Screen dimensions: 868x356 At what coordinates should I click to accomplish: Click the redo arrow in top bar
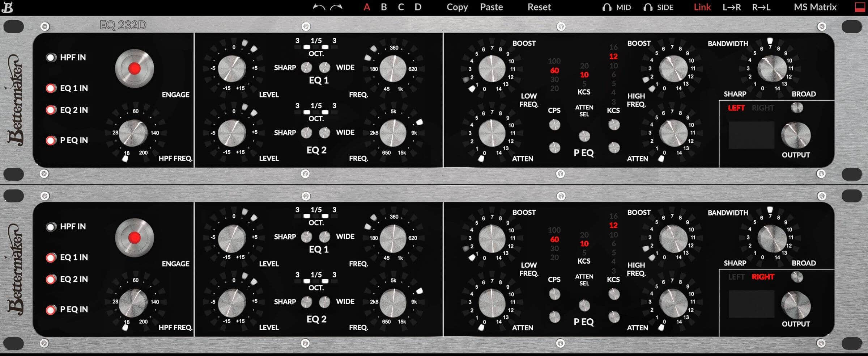click(336, 7)
